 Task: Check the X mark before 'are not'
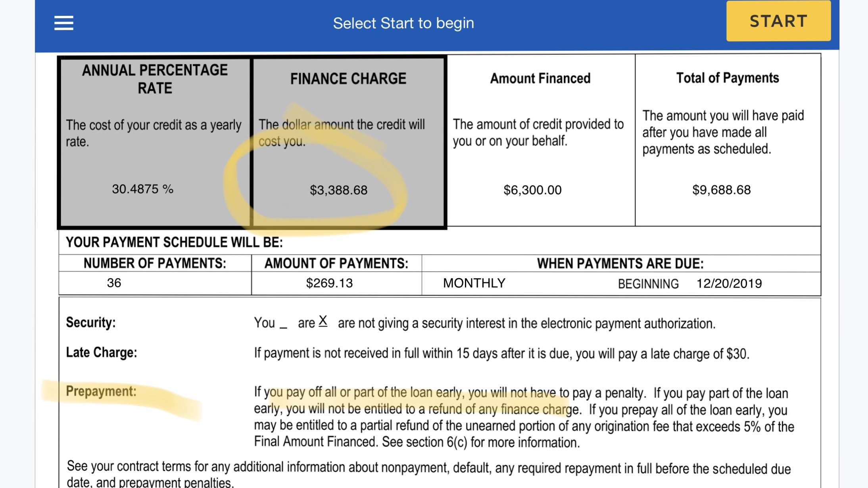click(323, 321)
